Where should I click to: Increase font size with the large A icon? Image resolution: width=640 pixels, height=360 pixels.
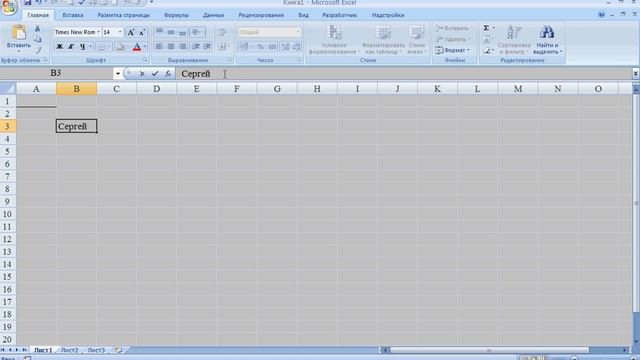point(131,32)
